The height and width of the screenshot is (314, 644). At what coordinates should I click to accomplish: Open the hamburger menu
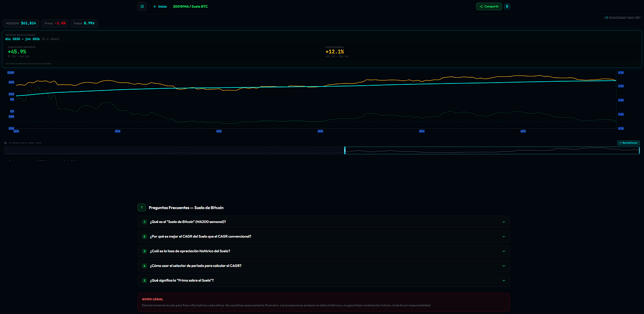pos(142,7)
